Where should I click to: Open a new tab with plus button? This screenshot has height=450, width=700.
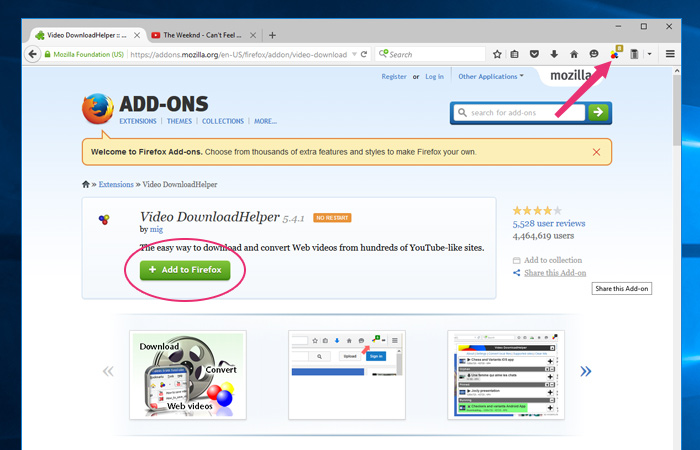click(272, 35)
